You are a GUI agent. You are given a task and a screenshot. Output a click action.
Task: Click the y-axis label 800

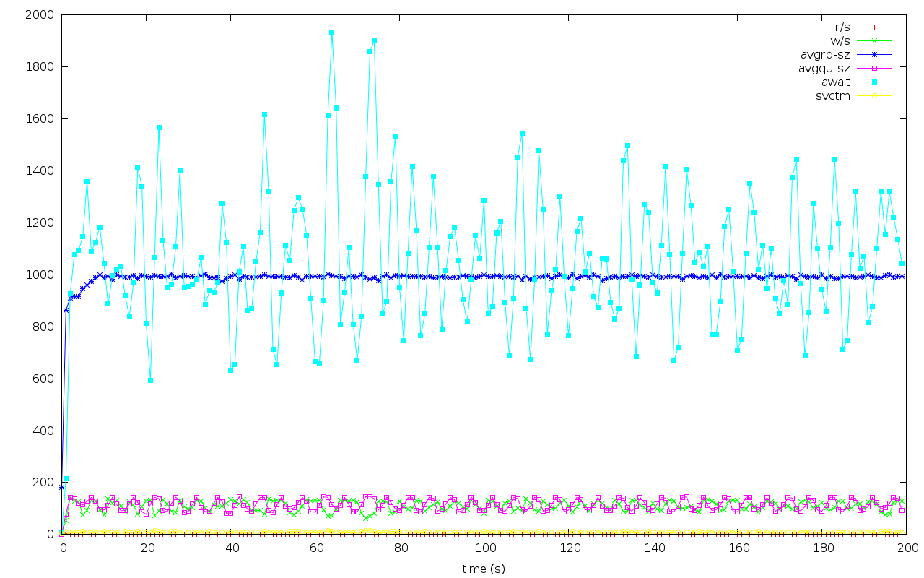click(43, 327)
